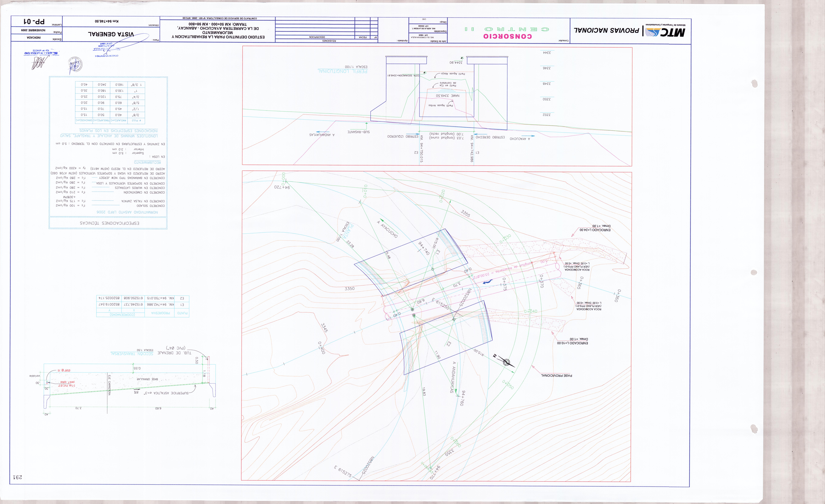Click the 'PASE PROVICIONAL' callout
The height and width of the screenshot is (504, 825).
pyautogui.click(x=556, y=376)
